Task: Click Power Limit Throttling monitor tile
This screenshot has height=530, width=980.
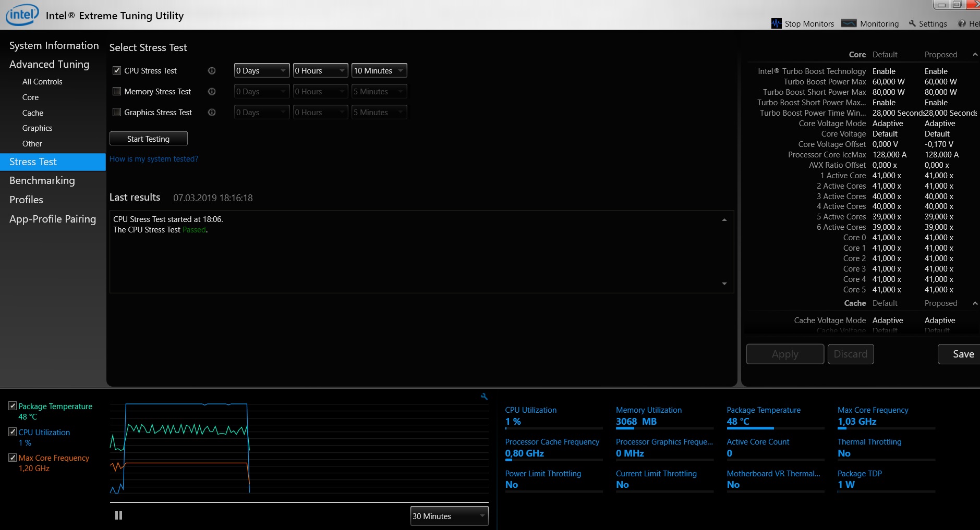Action: (x=554, y=480)
